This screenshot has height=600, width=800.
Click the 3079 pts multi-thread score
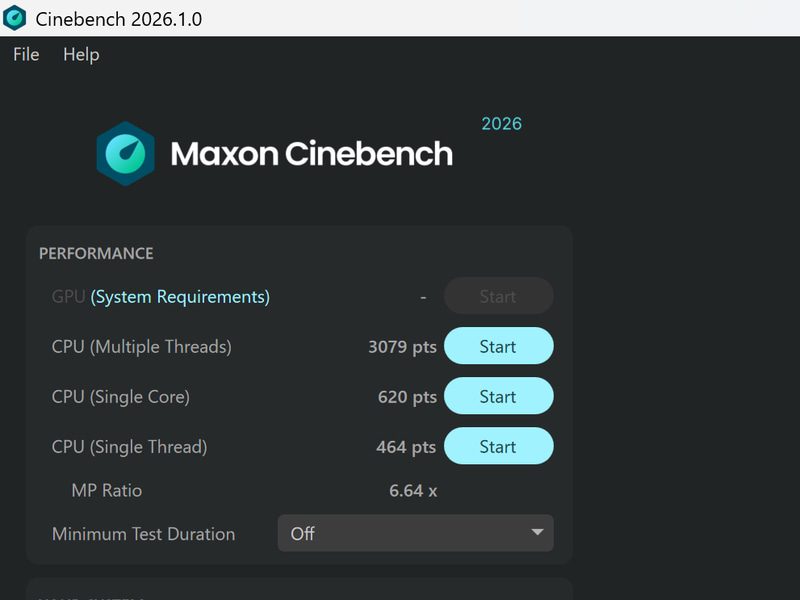[402, 347]
